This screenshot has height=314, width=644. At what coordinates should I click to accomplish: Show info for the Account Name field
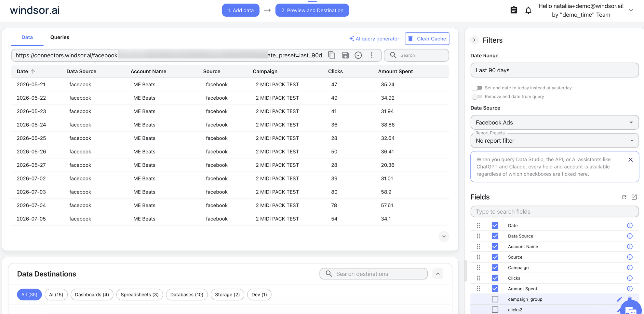(630, 247)
